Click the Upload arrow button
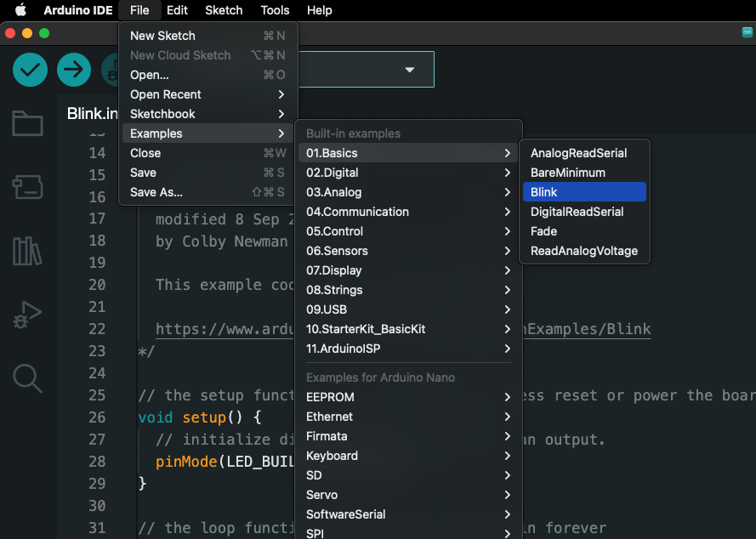The width and height of the screenshot is (756, 539). (x=74, y=70)
